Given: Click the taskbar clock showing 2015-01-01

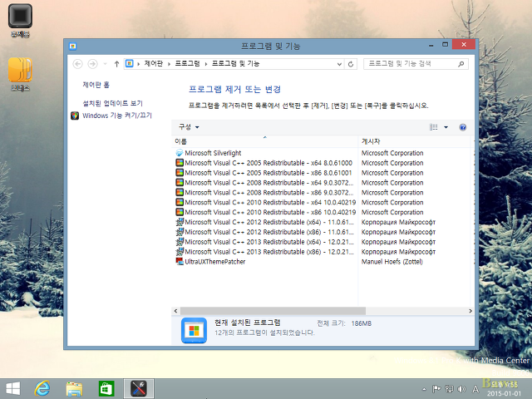Looking at the screenshot, I should [505, 389].
